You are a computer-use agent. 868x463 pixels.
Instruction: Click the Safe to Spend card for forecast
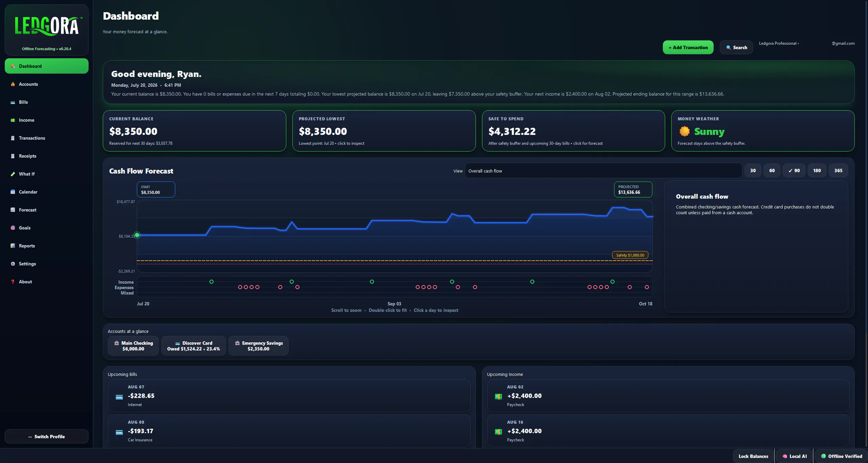click(x=573, y=131)
